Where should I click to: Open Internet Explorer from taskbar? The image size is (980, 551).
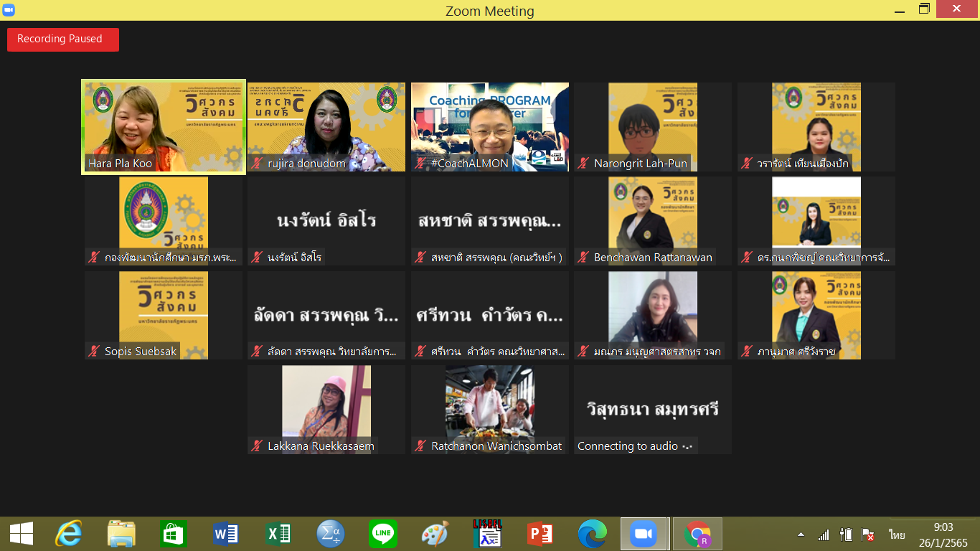69,534
